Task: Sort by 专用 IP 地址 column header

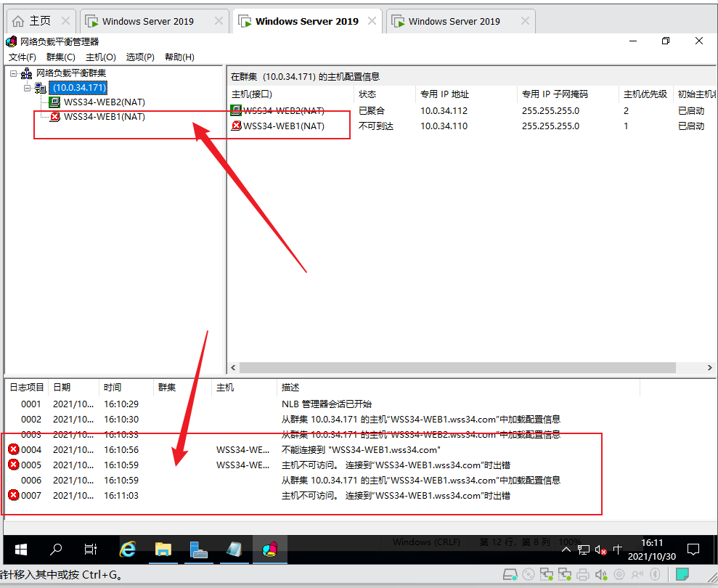Action: [466, 94]
